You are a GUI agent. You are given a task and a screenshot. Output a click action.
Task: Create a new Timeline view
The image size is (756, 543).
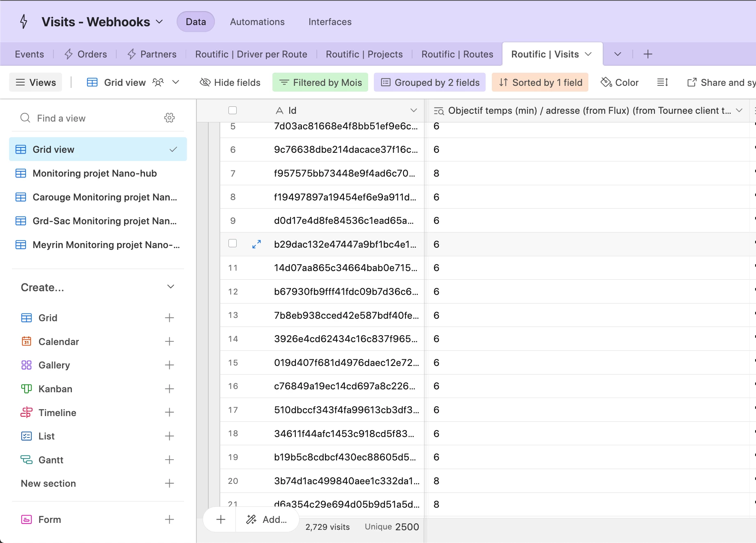point(170,412)
